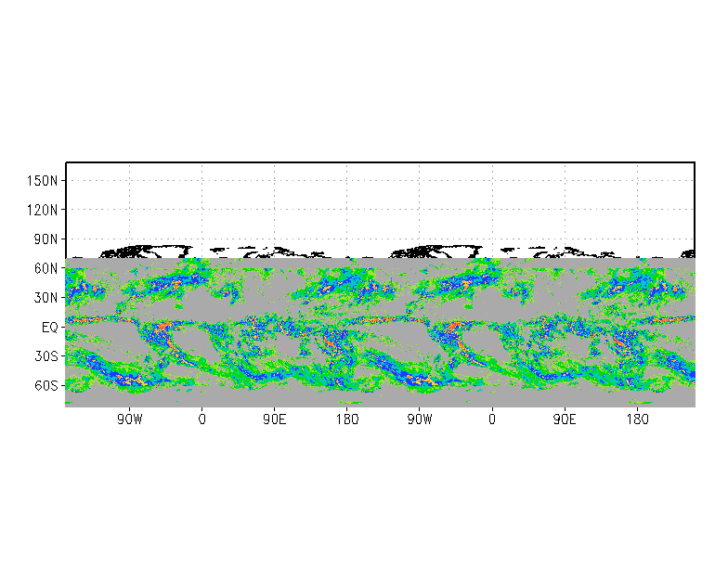Select the second 0 longitude label
The height and width of the screenshot is (568, 728).
(492, 420)
